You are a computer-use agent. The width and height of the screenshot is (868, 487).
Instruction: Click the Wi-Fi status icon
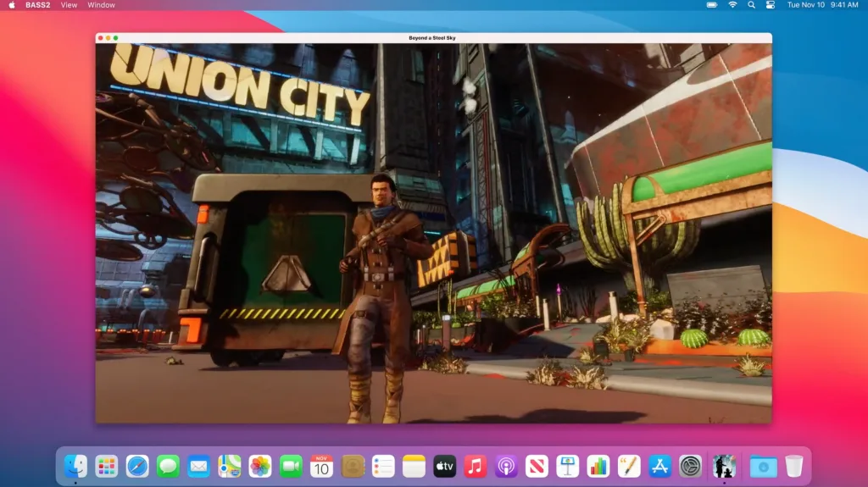click(732, 5)
